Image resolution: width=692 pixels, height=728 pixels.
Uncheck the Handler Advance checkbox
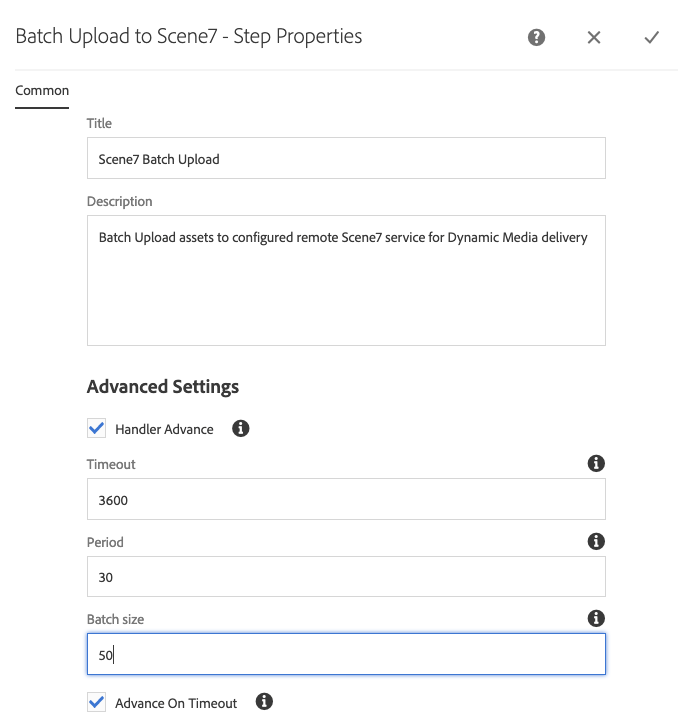pyautogui.click(x=97, y=429)
